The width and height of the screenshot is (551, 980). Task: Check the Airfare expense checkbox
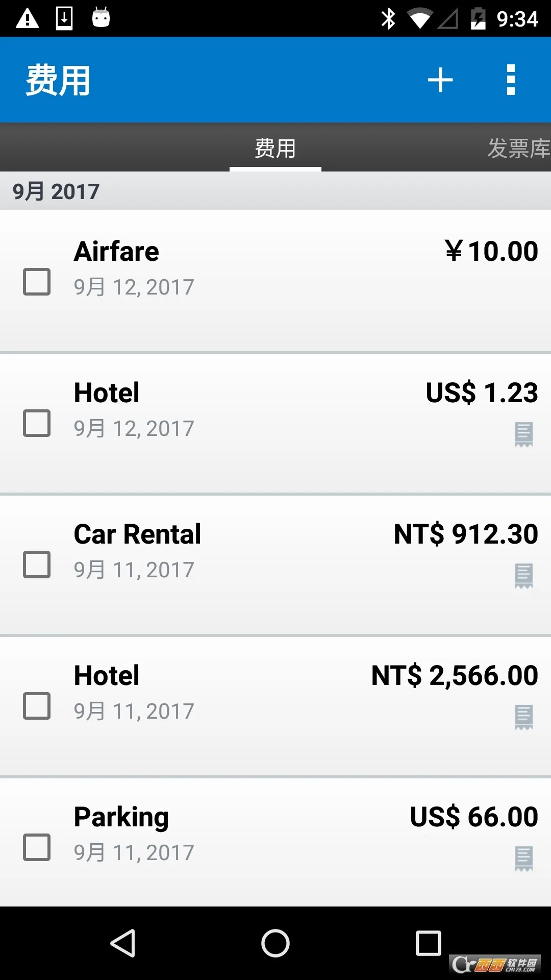[37, 282]
